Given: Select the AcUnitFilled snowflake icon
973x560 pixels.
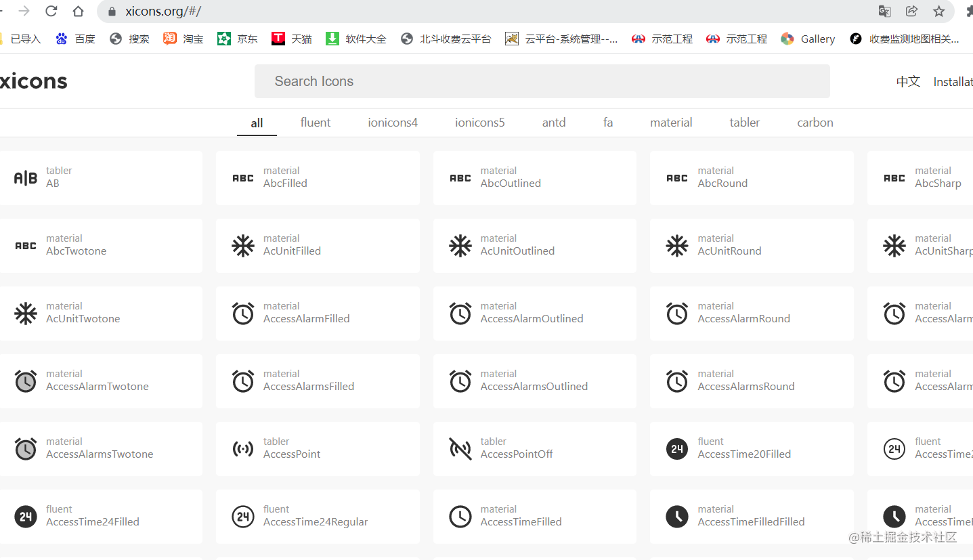Looking at the screenshot, I should pyautogui.click(x=243, y=246).
